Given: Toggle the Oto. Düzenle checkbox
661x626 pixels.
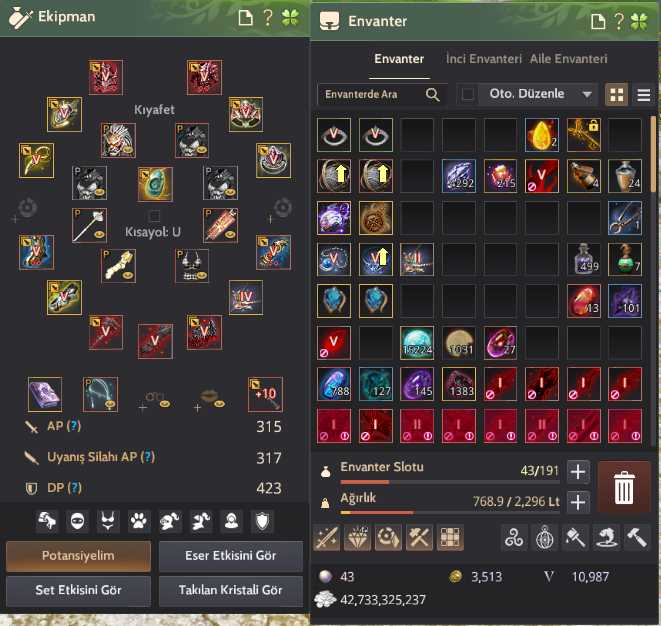Looking at the screenshot, I should point(468,94).
